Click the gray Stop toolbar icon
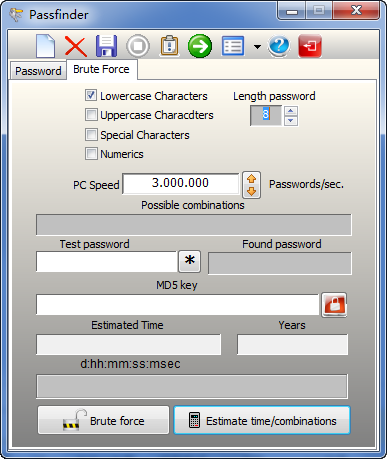The image size is (387, 459). (x=138, y=46)
